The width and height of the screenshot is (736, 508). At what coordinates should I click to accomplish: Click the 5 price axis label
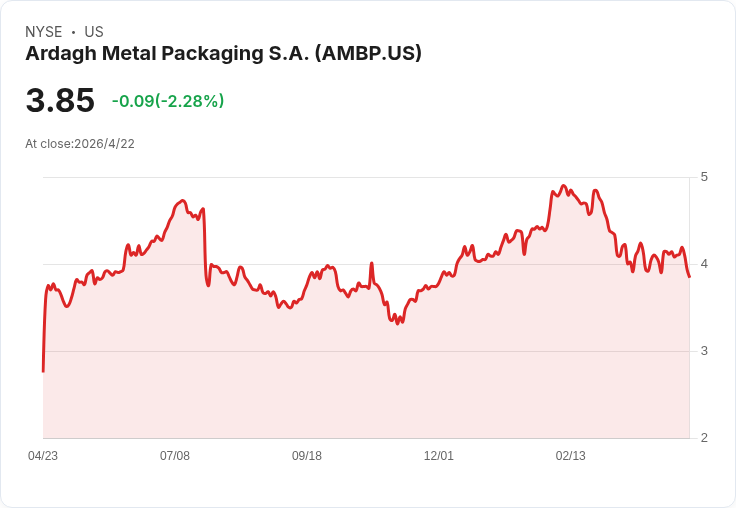(x=704, y=177)
